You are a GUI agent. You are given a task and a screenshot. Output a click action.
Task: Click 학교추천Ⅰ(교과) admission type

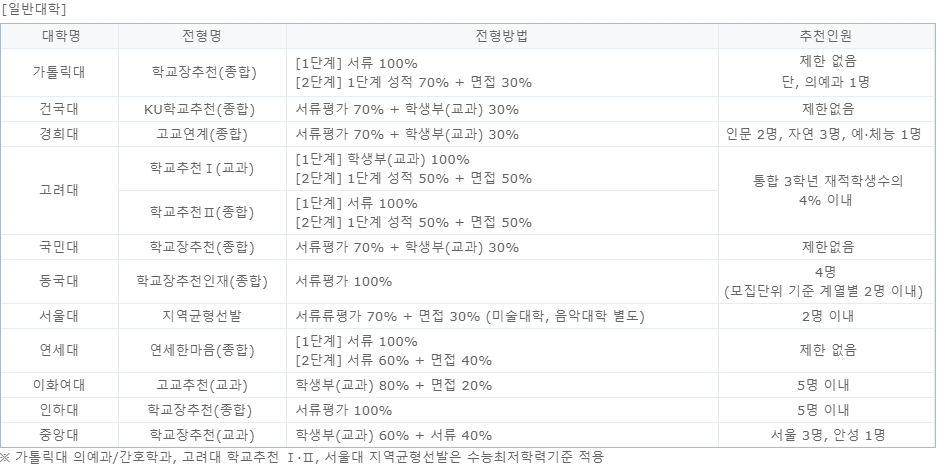pos(202,169)
